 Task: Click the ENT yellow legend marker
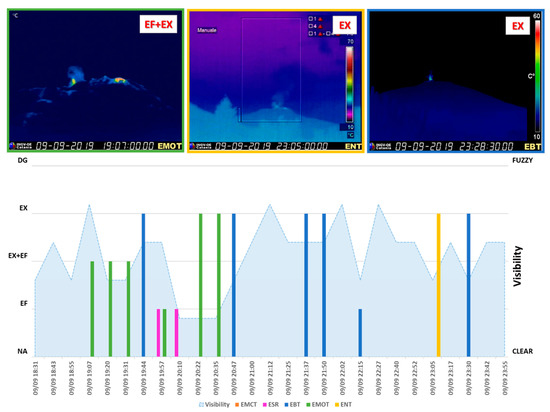point(337,405)
